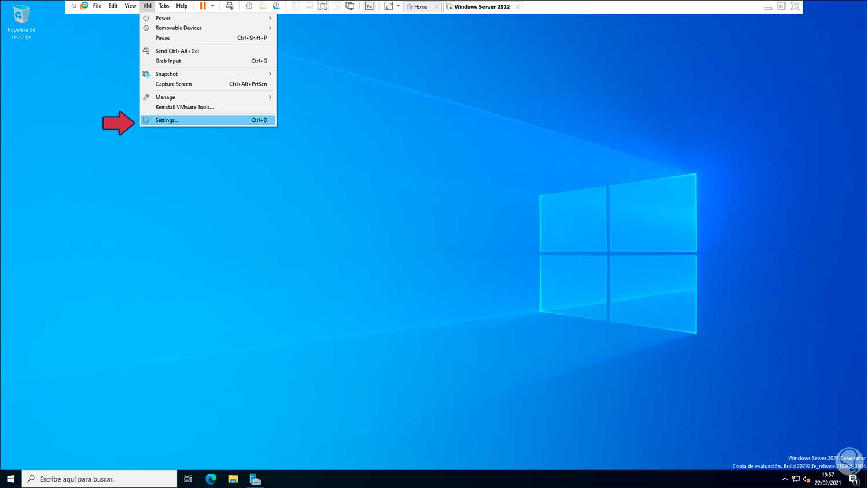
Task: Toggle the library sidebar toolbar icon
Action: pos(295,6)
